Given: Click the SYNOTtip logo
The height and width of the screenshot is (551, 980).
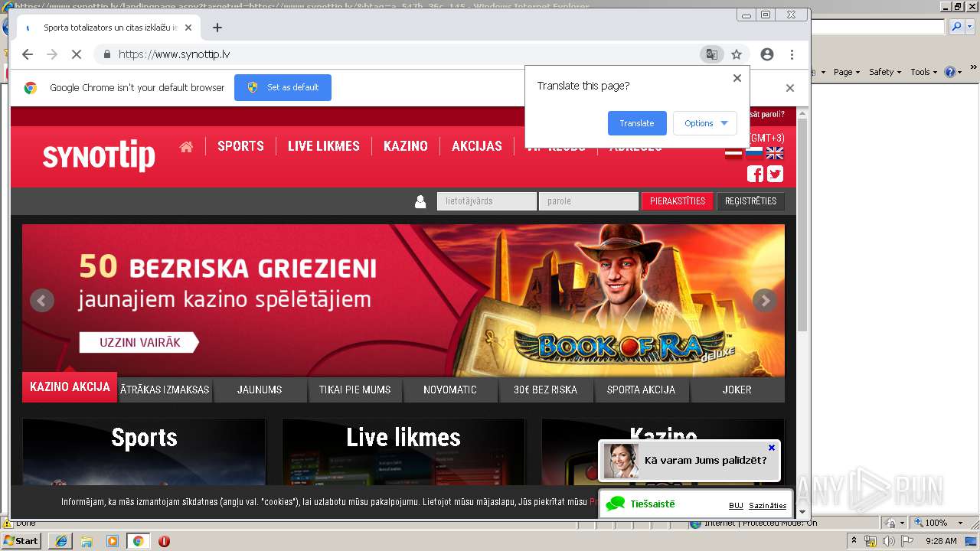Looking at the screenshot, I should (x=99, y=156).
